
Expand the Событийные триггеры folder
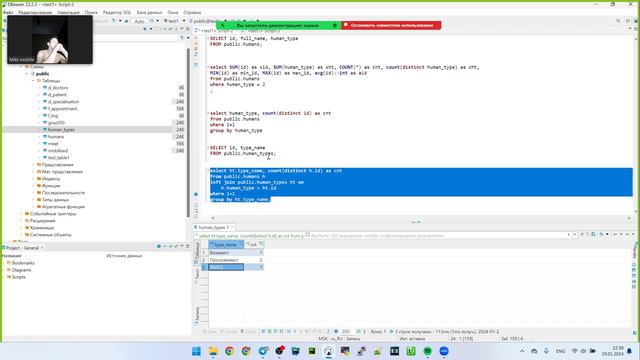tap(21, 214)
